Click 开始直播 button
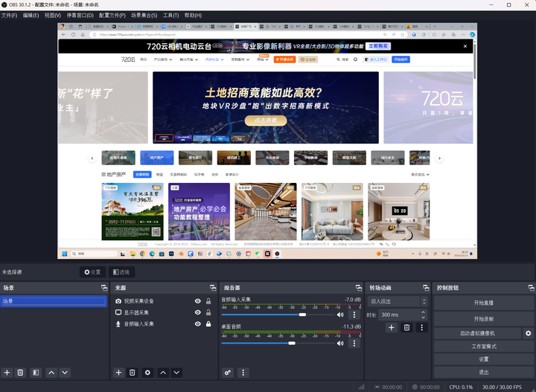Viewport: 536px width, 392px height. [x=484, y=303]
